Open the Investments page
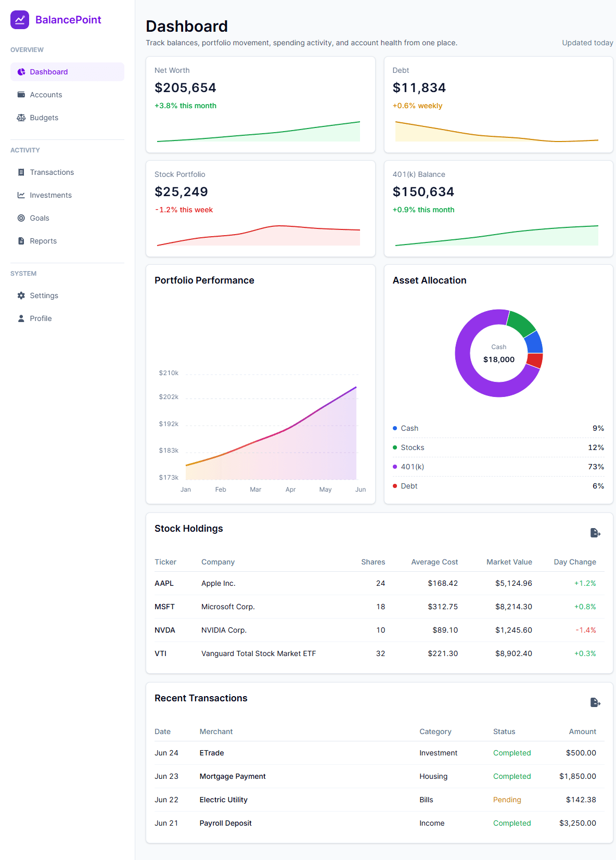The image size is (616, 860). tap(67, 195)
